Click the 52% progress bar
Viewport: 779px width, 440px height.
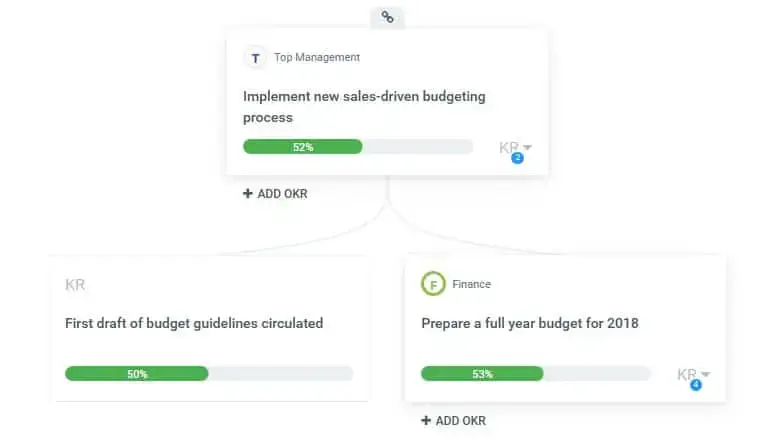click(357, 147)
